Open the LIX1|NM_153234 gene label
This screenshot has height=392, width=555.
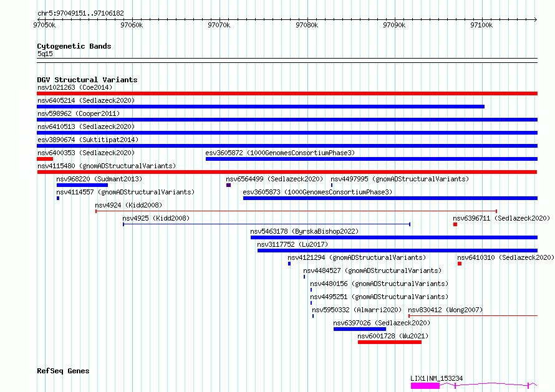(437, 378)
